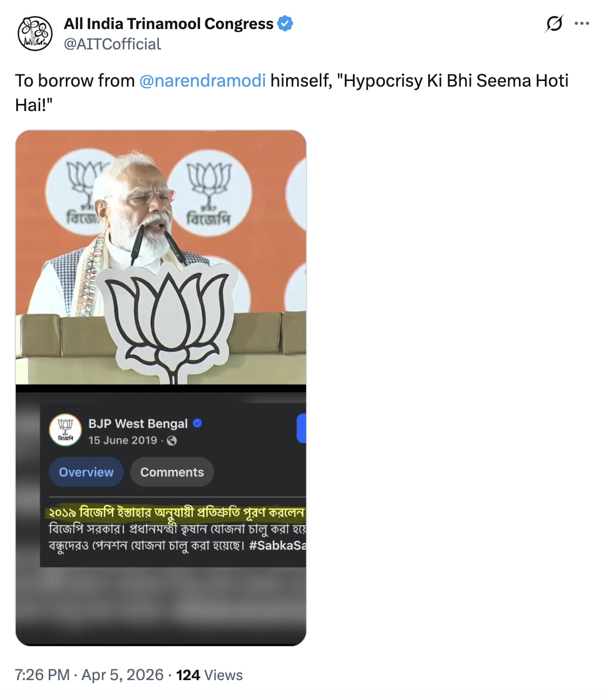Switch to the Comments tab
607x700 pixels.
(x=172, y=472)
